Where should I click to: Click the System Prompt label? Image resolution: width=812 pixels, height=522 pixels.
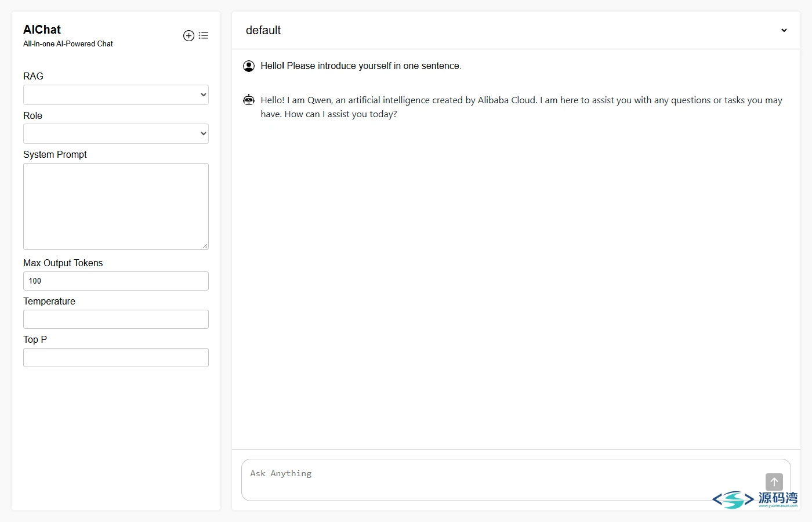(x=55, y=154)
